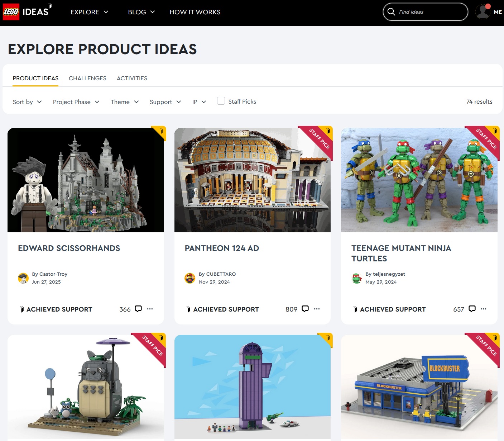This screenshot has width=504, height=441.
Task: Click the LEGO Ideas logo
Action: coord(27,11)
